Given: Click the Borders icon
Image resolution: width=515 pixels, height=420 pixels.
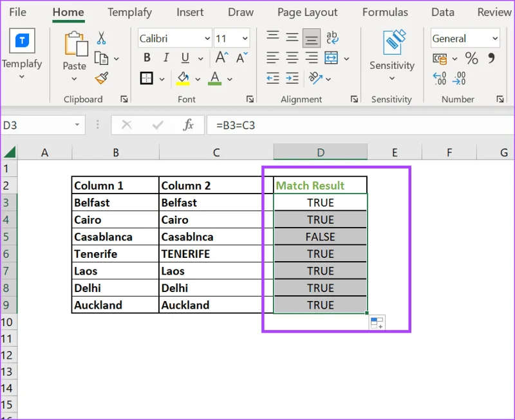Looking at the screenshot, I should [147, 78].
